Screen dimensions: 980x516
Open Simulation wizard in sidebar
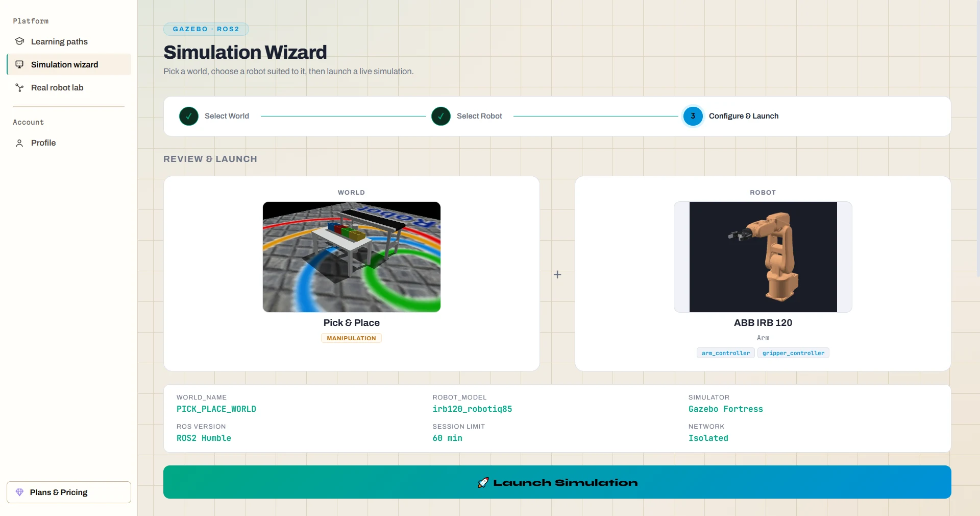pos(69,64)
